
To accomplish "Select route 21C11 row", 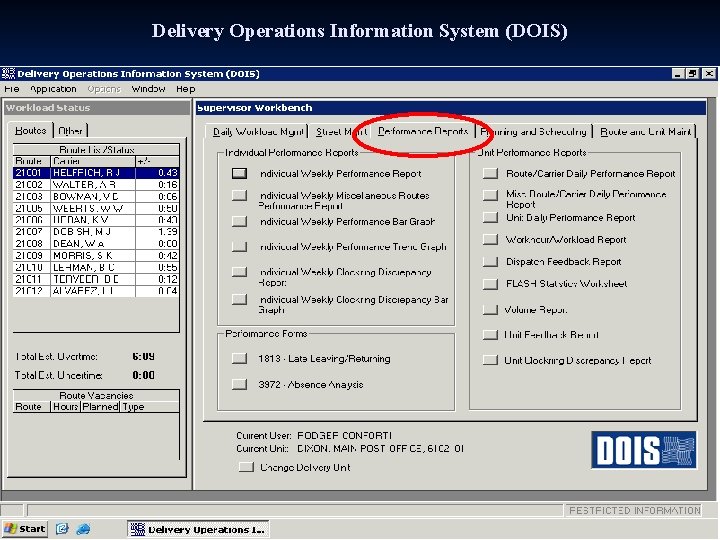I will (96, 279).
